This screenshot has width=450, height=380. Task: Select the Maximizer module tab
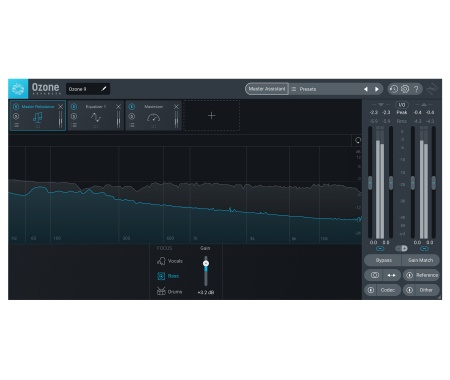(154, 115)
